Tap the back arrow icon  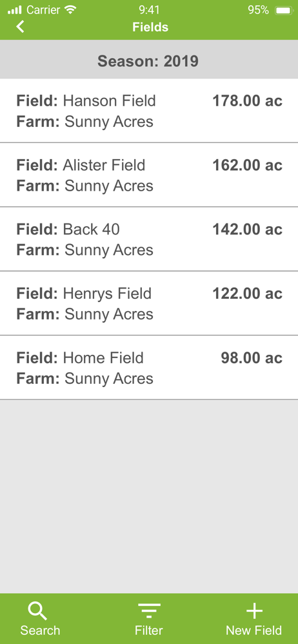click(x=20, y=26)
